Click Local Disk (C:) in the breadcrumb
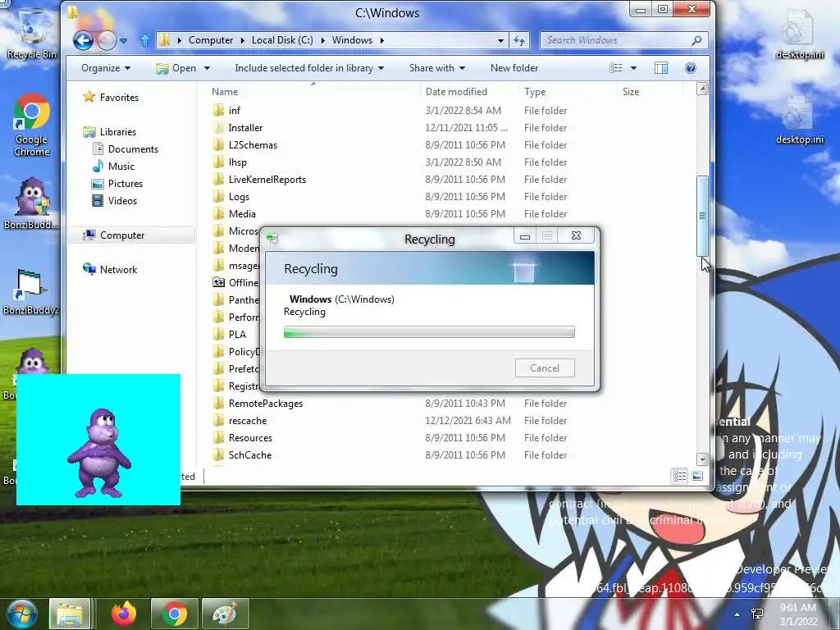The image size is (840, 630). [282, 40]
